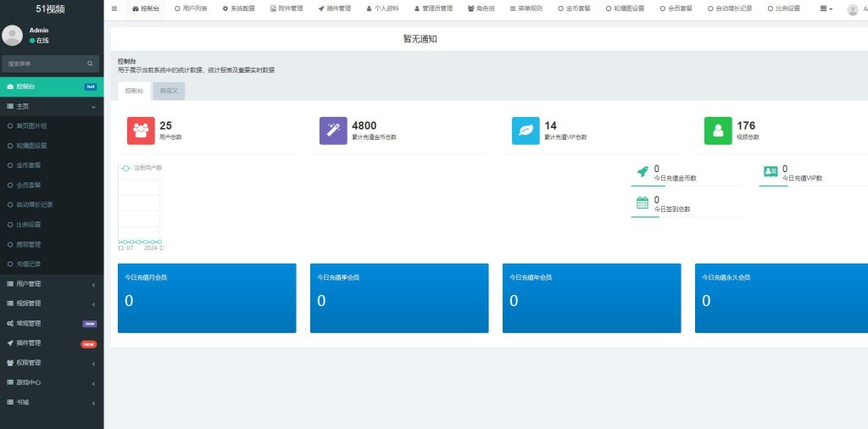Open the 个人资料 tab

coord(382,8)
